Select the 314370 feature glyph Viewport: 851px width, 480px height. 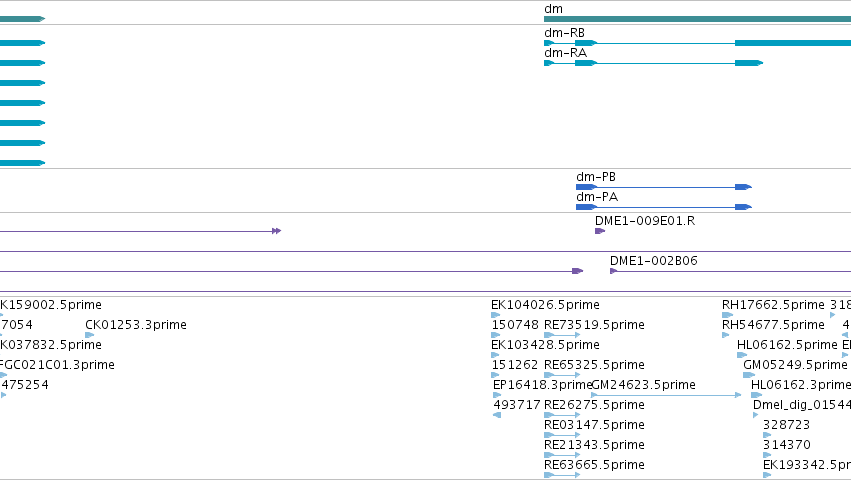[767, 455]
